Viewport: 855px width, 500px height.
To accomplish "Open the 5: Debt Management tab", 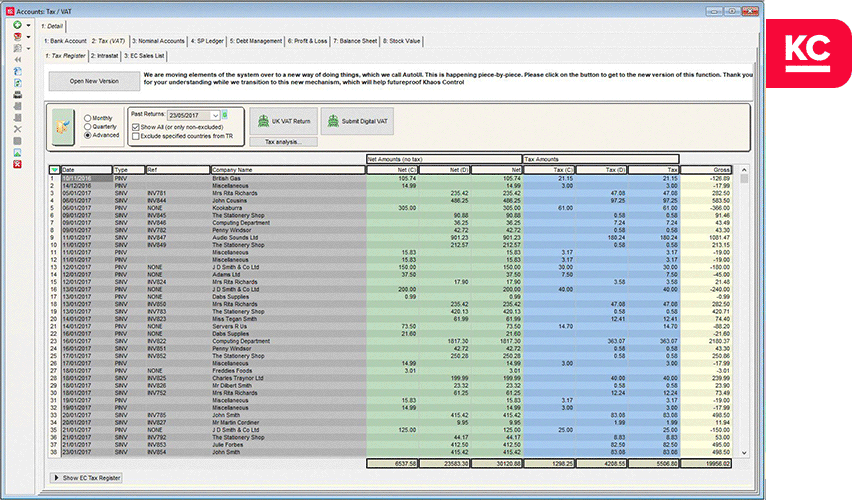I will point(256,41).
